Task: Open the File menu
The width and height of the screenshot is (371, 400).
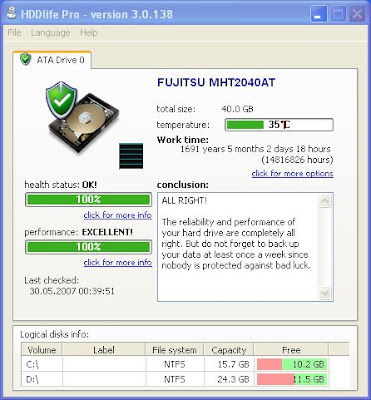Action: click(14, 33)
